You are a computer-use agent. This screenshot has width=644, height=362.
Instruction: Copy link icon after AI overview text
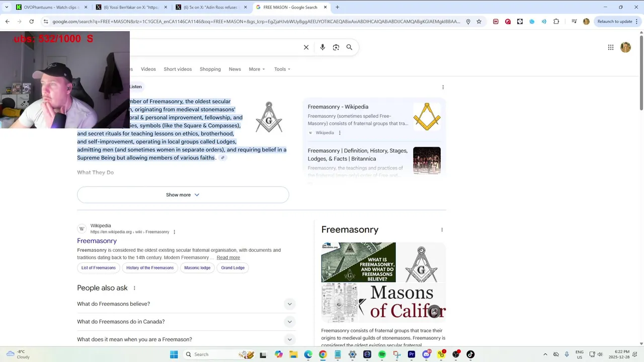222,158
